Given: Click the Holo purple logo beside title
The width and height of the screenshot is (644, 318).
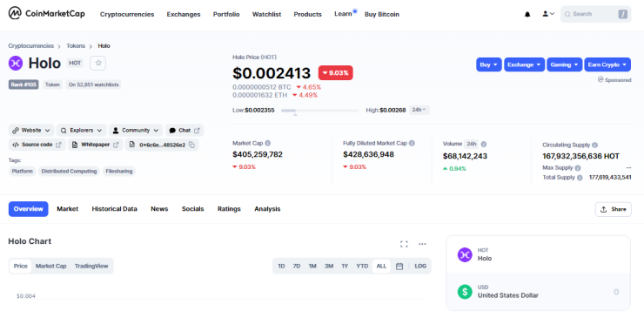Looking at the screenshot, I should tap(16, 63).
